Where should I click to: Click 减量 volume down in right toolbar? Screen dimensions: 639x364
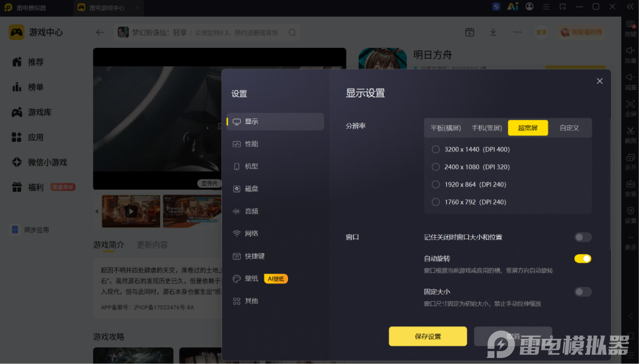click(630, 82)
